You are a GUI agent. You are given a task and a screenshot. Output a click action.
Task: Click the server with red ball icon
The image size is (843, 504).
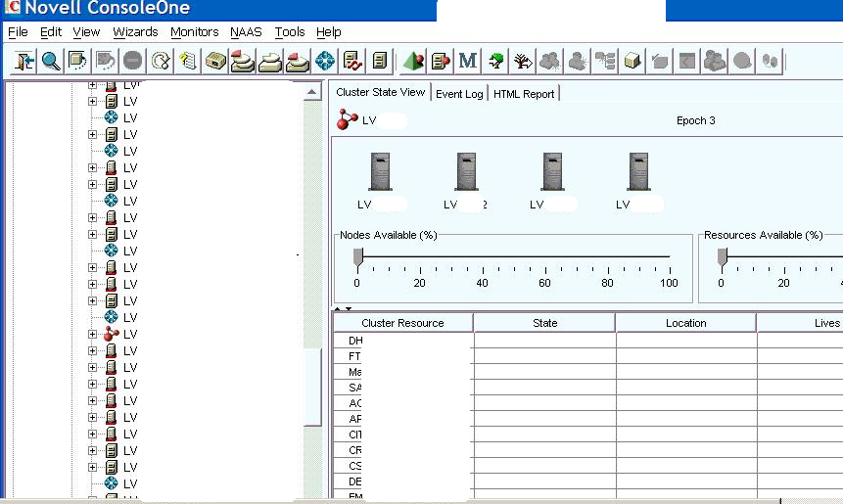pyautogui.click(x=441, y=61)
